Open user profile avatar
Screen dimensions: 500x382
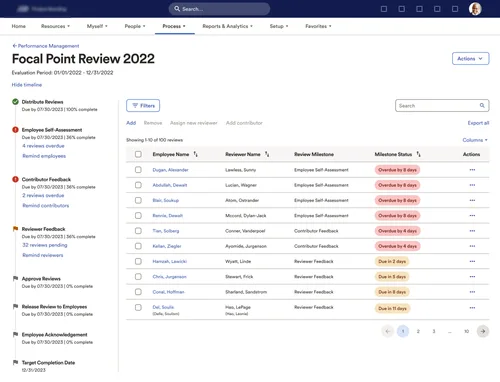(475, 9)
